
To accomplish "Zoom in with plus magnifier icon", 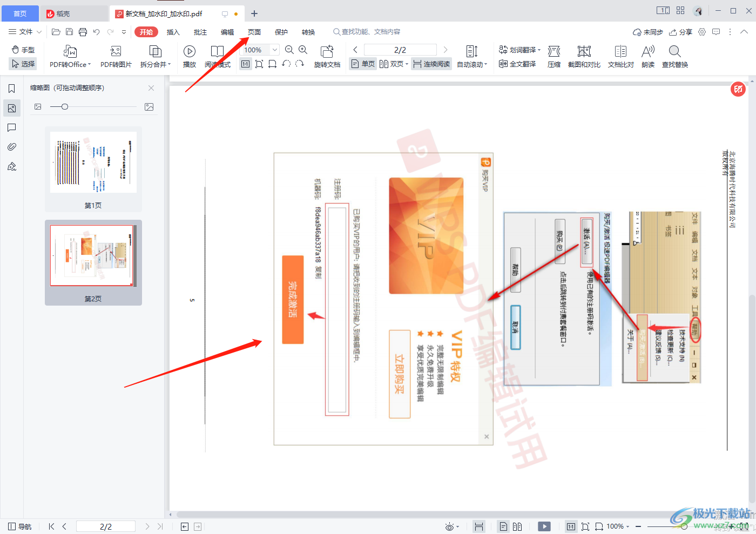I will pos(303,50).
